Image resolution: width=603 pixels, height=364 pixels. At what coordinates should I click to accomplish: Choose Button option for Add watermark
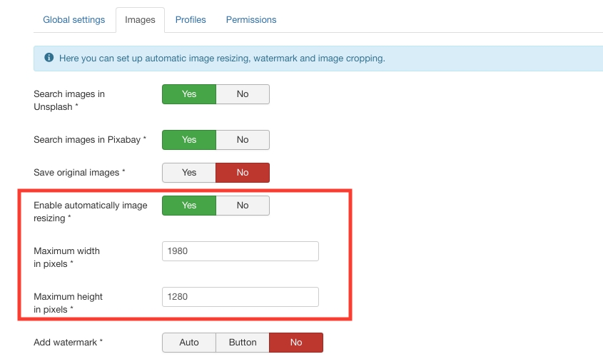pos(243,343)
